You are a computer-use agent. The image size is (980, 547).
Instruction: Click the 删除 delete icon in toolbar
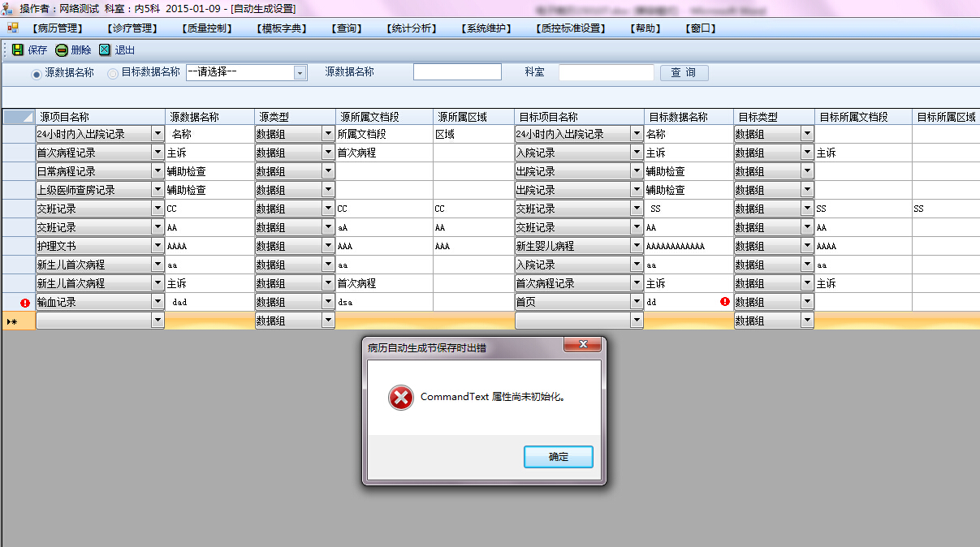(62, 50)
